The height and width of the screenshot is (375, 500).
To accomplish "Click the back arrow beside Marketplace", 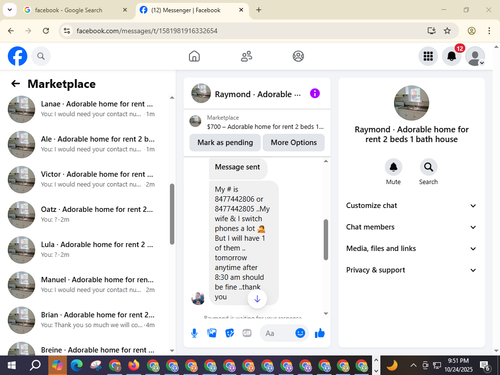I will coord(15,84).
